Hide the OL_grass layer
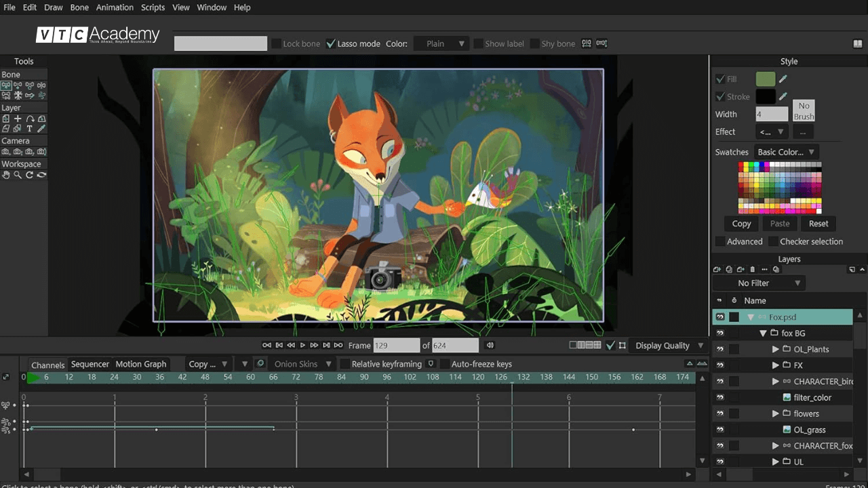This screenshot has width=868, height=488. pyautogui.click(x=719, y=430)
